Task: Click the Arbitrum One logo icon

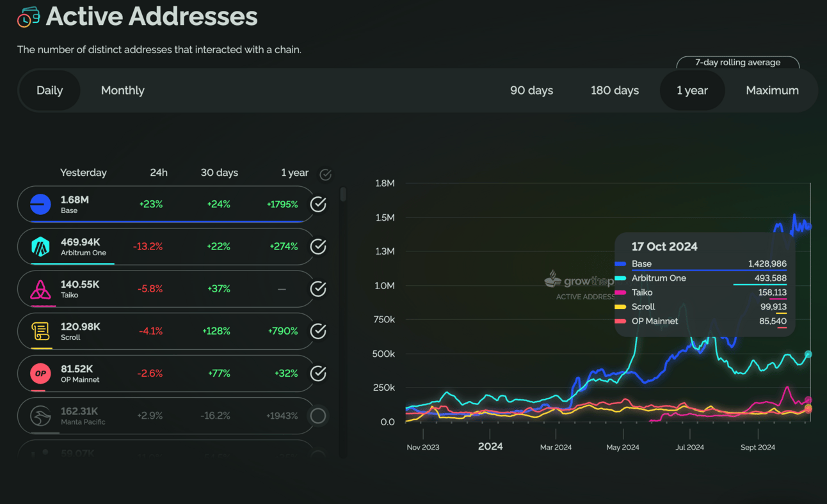Action: coord(40,247)
